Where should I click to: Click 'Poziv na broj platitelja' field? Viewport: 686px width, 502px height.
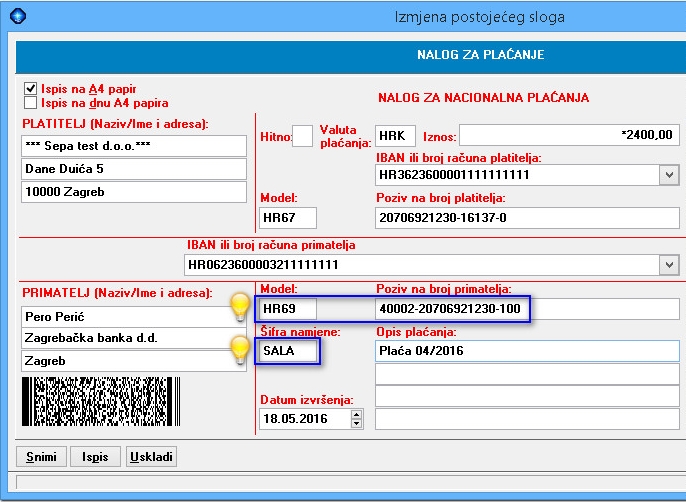[x=527, y=218]
